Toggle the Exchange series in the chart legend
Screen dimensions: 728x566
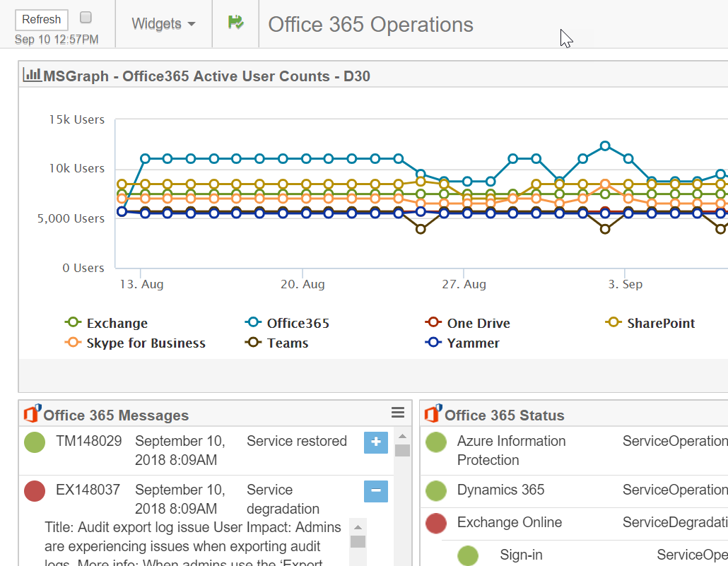[x=112, y=323]
